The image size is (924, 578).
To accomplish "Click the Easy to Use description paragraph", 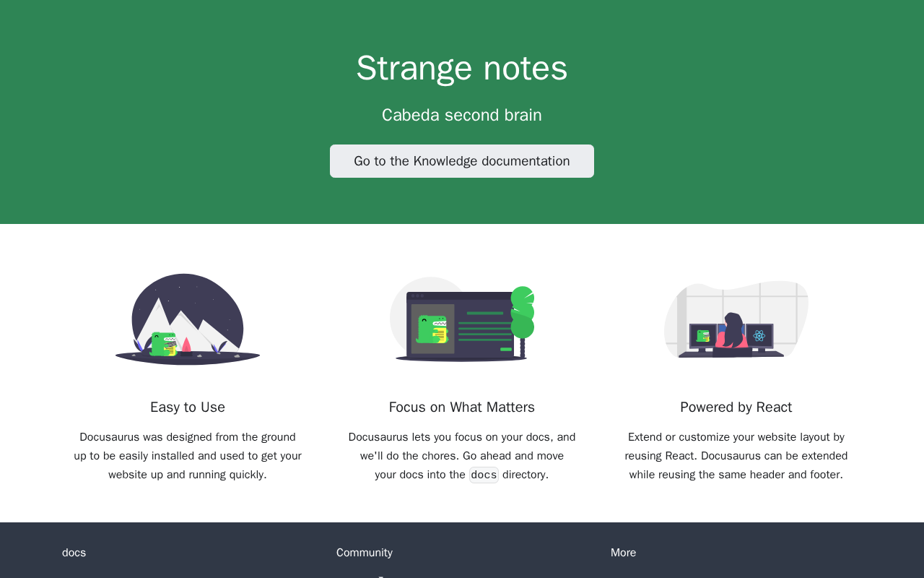I will point(188,456).
